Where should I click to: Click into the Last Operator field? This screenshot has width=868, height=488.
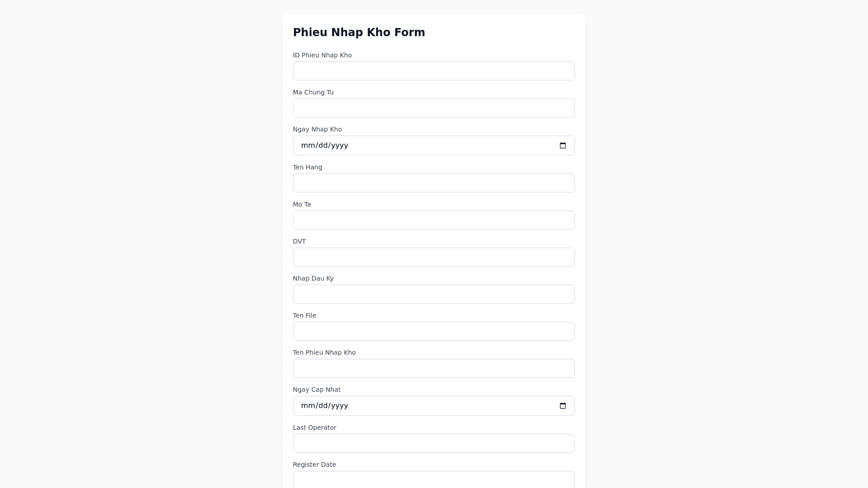(434, 443)
